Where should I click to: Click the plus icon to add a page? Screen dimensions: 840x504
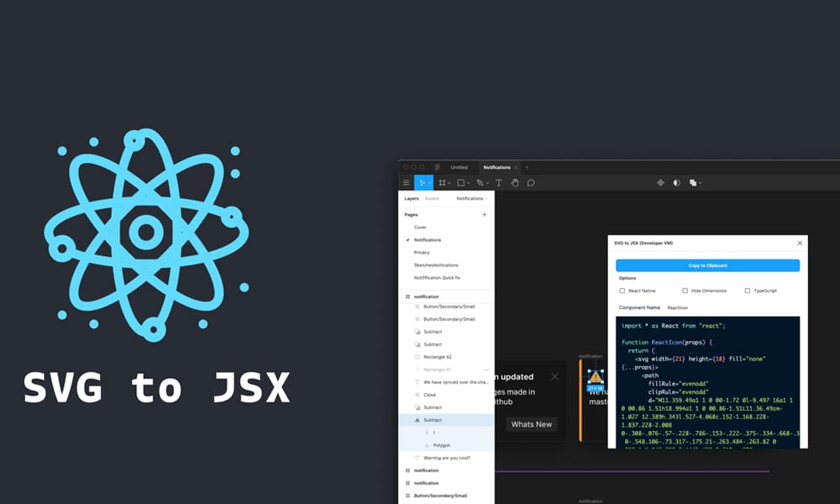[485, 214]
